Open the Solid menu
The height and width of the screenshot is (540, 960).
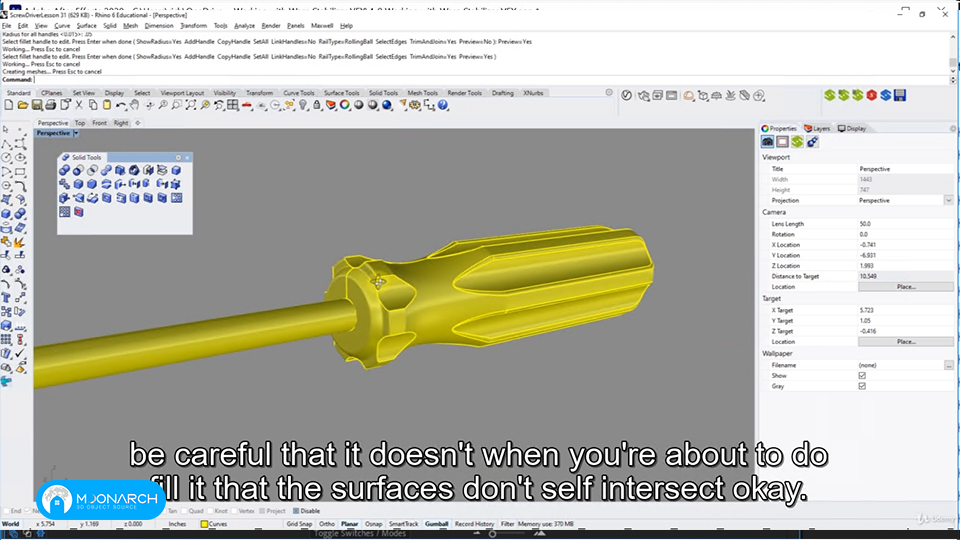(110, 26)
